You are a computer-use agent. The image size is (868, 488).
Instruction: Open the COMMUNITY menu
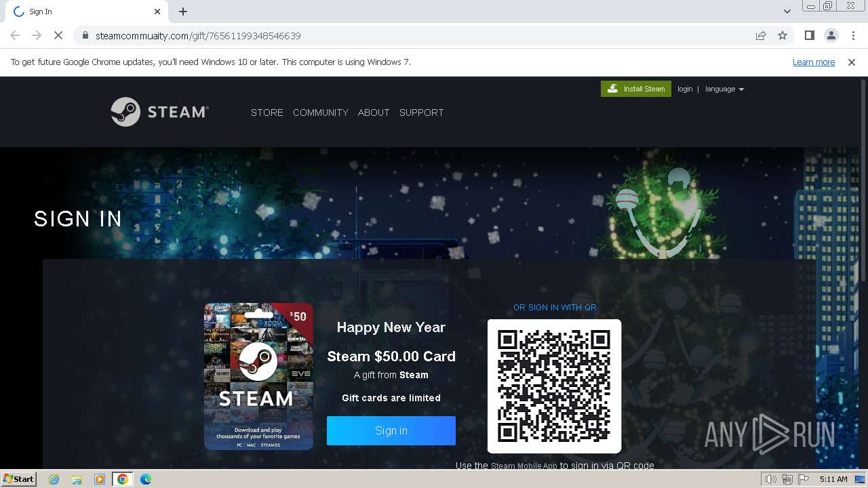pyautogui.click(x=321, y=113)
